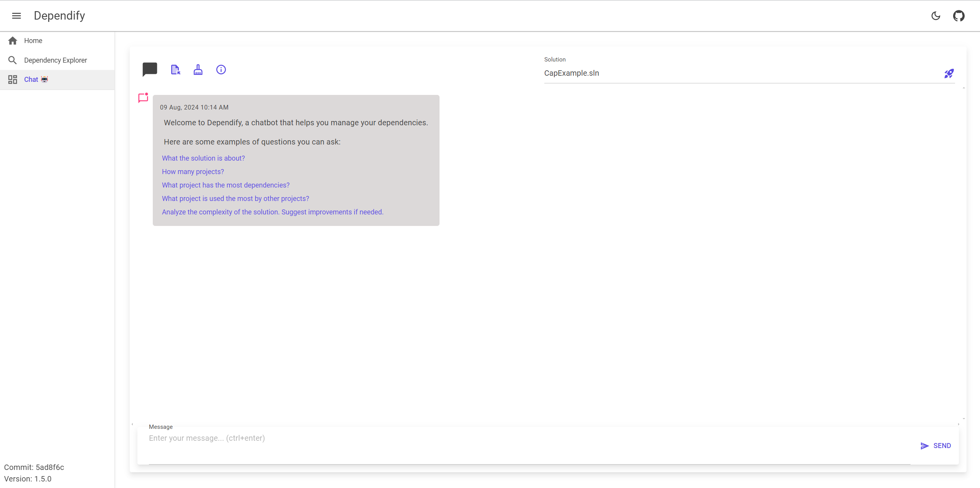Click the document/file icon in toolbar
The height and width of the screenshot is (488, 980).
pos(176,70)
